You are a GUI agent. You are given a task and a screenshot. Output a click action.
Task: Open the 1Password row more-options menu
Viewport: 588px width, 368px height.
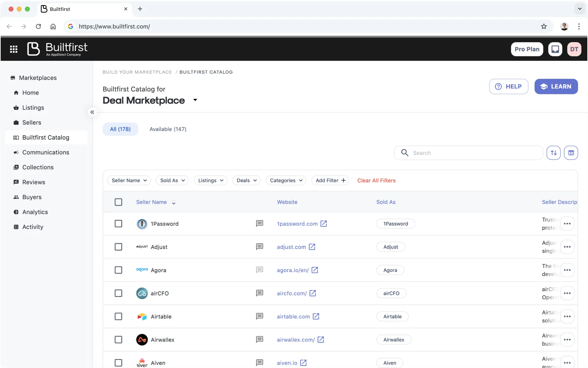click(567, 224)
